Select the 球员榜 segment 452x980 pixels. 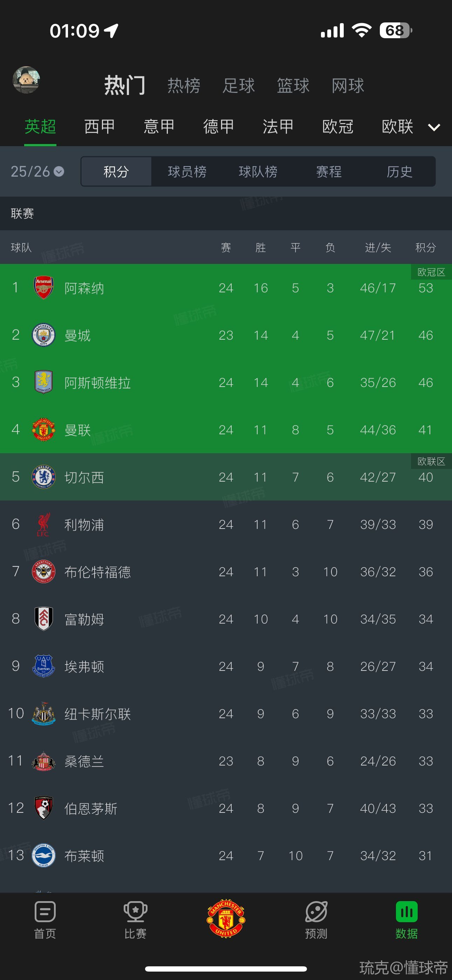coord(187,172)
